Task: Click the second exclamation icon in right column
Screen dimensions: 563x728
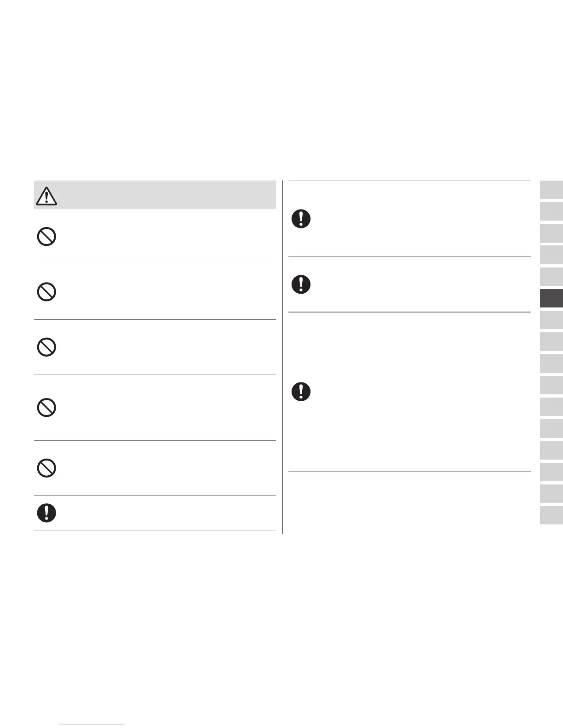Action: (301, 284)
